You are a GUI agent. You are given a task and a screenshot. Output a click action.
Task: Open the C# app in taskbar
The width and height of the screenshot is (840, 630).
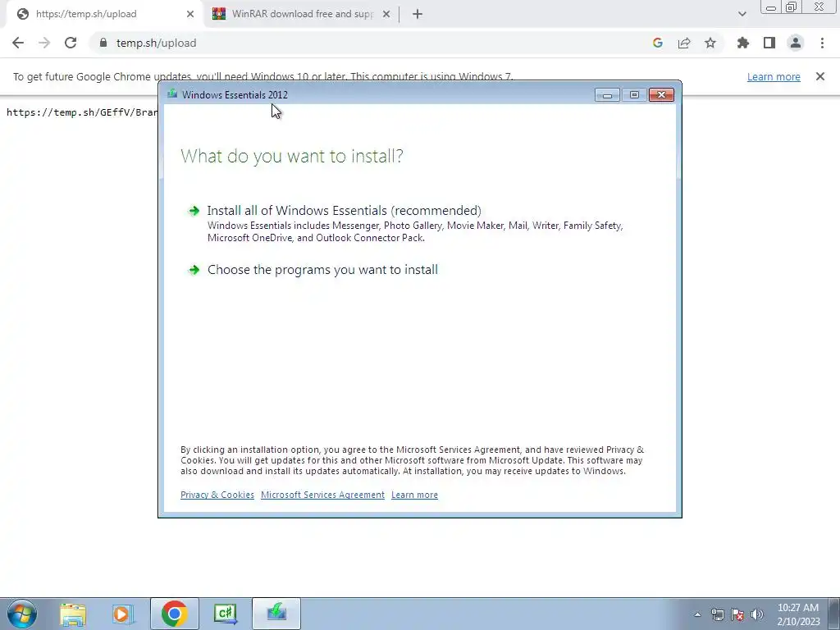click(225, 614)
